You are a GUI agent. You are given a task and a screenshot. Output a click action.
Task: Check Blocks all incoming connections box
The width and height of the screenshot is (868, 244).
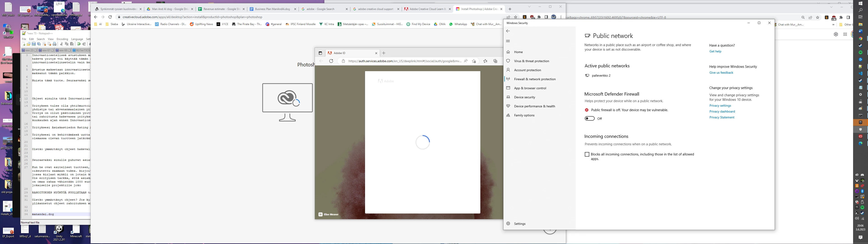point(587,154)
